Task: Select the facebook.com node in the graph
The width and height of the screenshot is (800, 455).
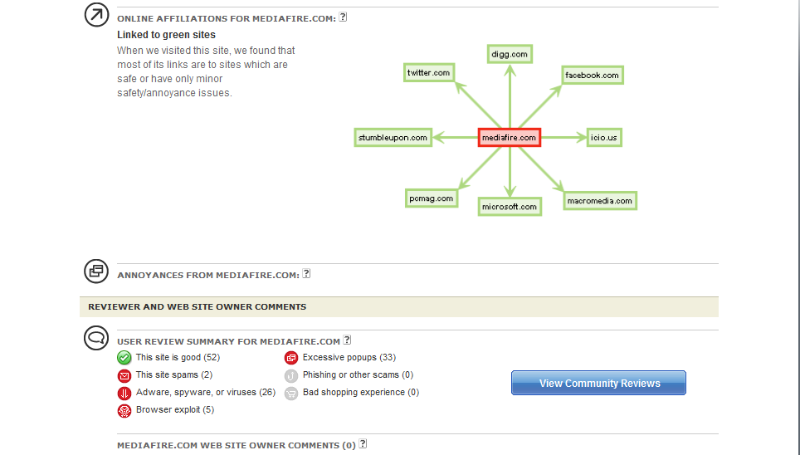Action: pos(592,75)
